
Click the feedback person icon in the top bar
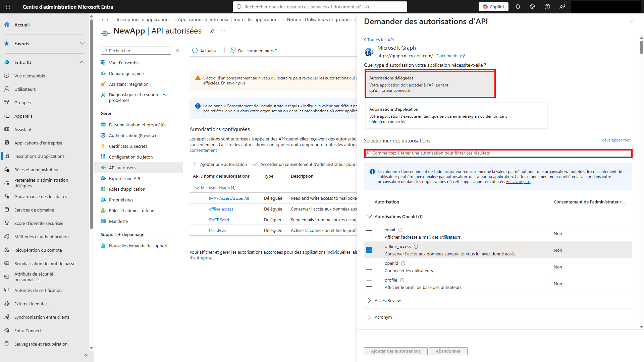tap(562, 7)
